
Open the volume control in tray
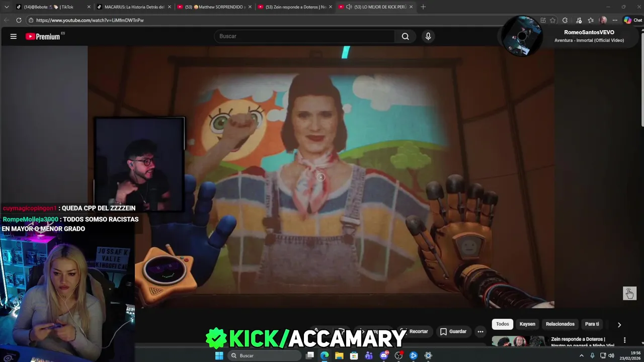point(611,355)
